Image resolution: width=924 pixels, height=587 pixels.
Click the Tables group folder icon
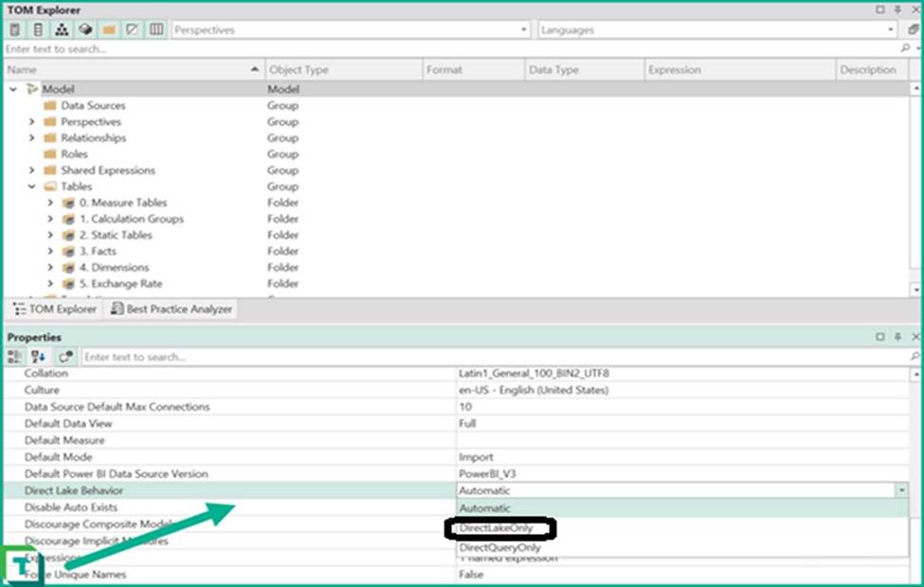tap(50, 187)
